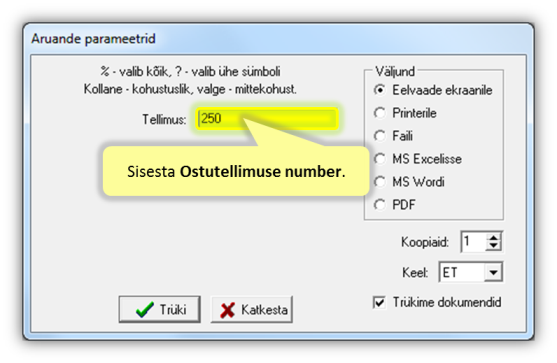Click inside the Koopiaid number field
557x363 pixels.
pos(474,242)
